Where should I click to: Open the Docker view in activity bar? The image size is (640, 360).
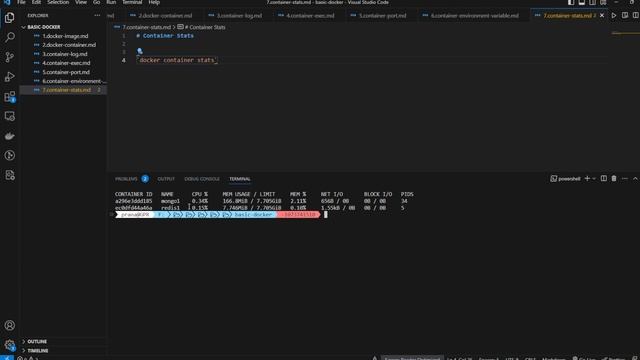[x=9, y=136]
